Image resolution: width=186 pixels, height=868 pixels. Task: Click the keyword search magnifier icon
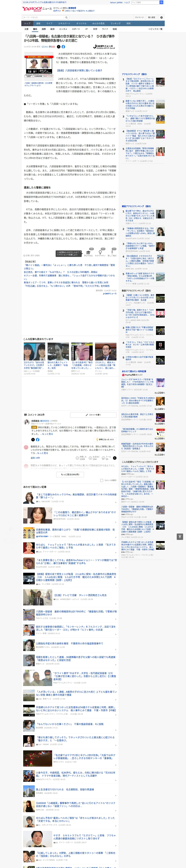pyautogui.click(x=66, y=18)
